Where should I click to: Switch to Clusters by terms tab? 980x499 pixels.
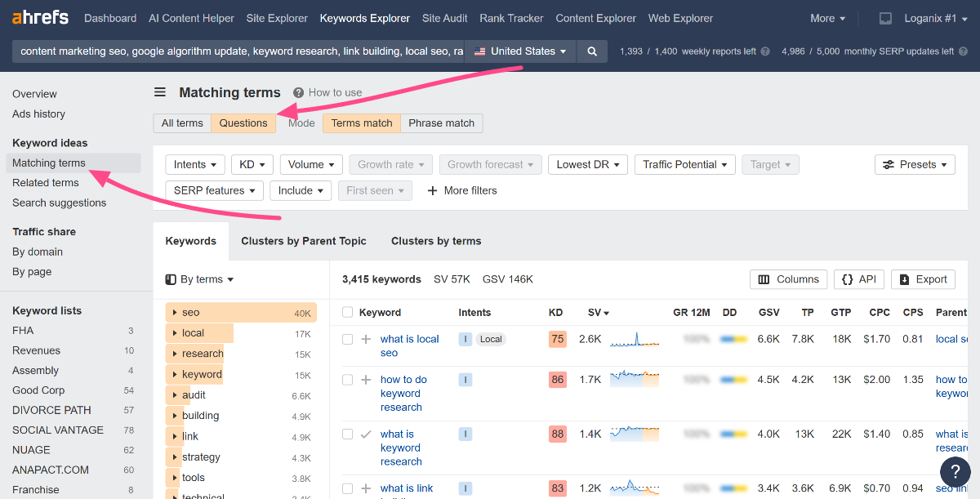point(436,241)
